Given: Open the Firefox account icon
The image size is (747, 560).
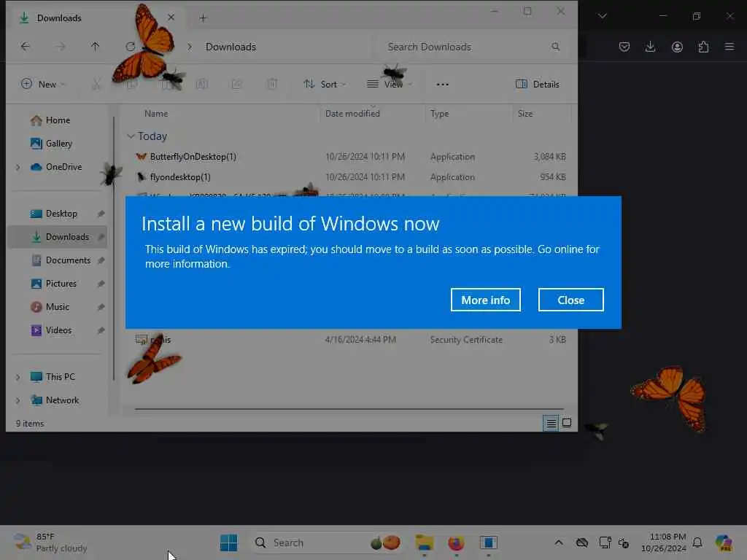Looking at the screenshot, I should pyautogui.click(x=677, y=47).
